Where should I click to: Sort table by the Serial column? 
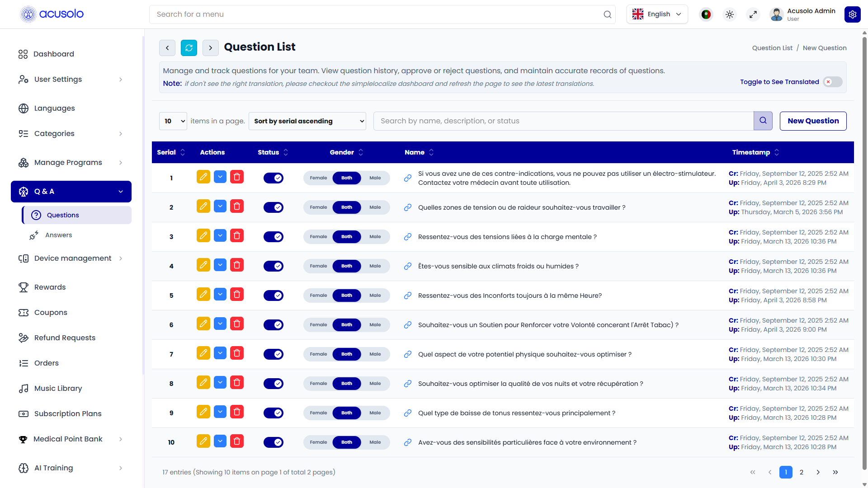click(183, 152)
